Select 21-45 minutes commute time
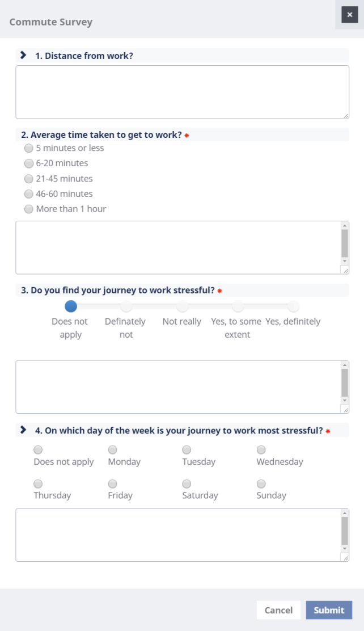Screen dimensions: 364x631 click(29, 179)
